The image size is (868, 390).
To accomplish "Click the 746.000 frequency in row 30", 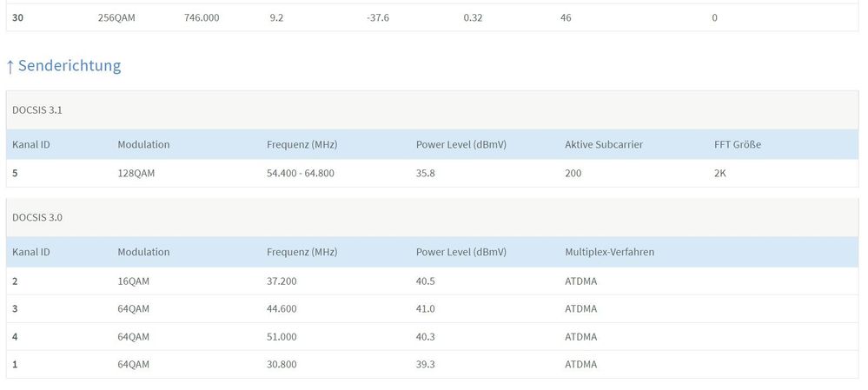I will [x=202, y=17].
